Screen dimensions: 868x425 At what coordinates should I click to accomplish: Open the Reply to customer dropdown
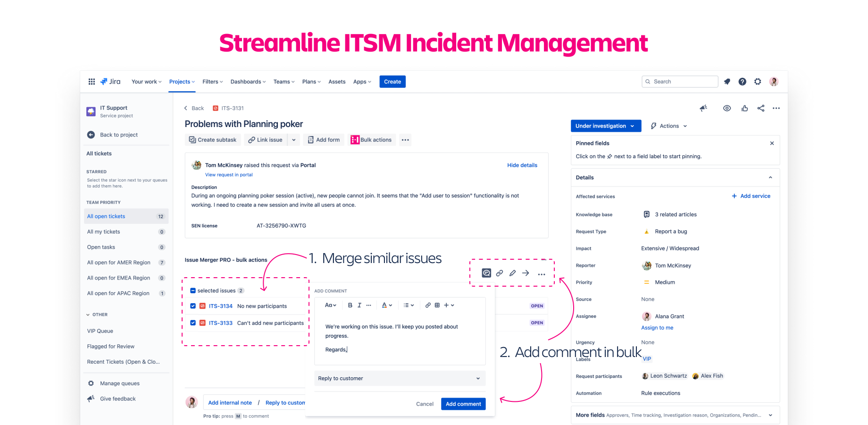[x=400, y=378]
